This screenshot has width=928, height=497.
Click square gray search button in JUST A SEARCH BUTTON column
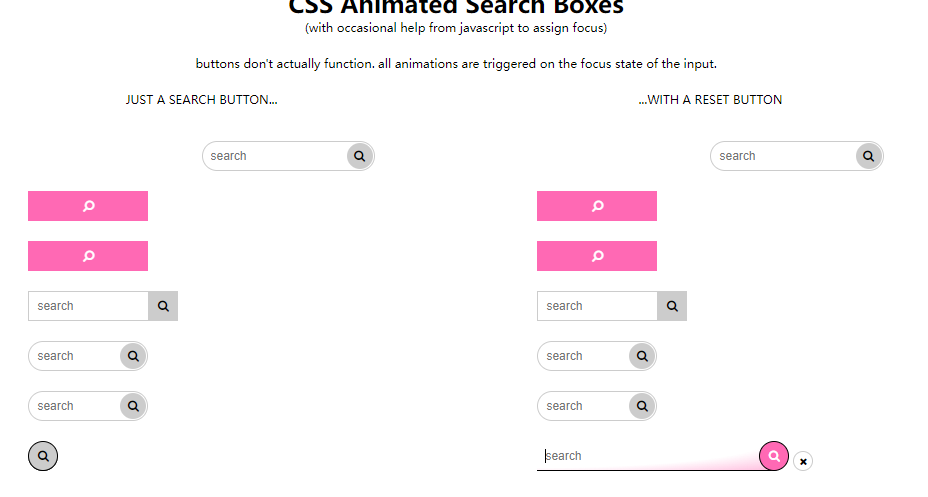pos(163,306)
